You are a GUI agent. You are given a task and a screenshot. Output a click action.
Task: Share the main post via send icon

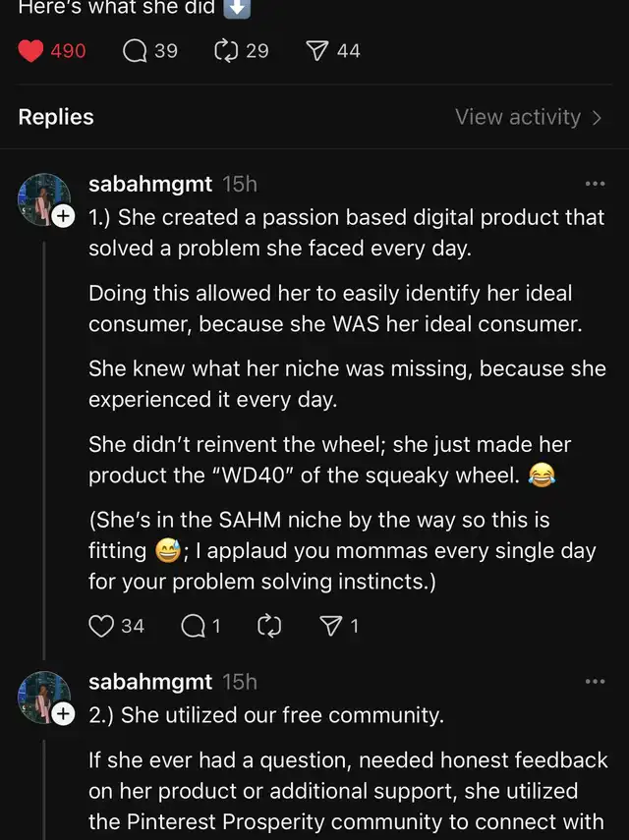(317, 50)
